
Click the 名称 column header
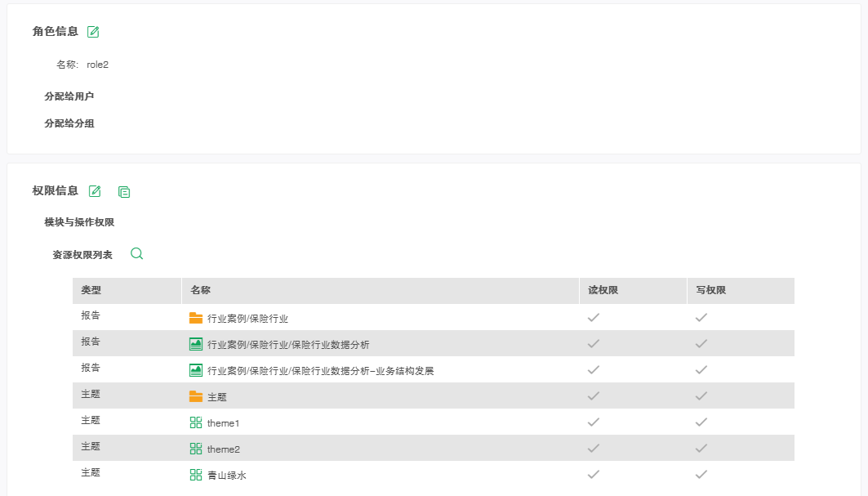point(201,290)
